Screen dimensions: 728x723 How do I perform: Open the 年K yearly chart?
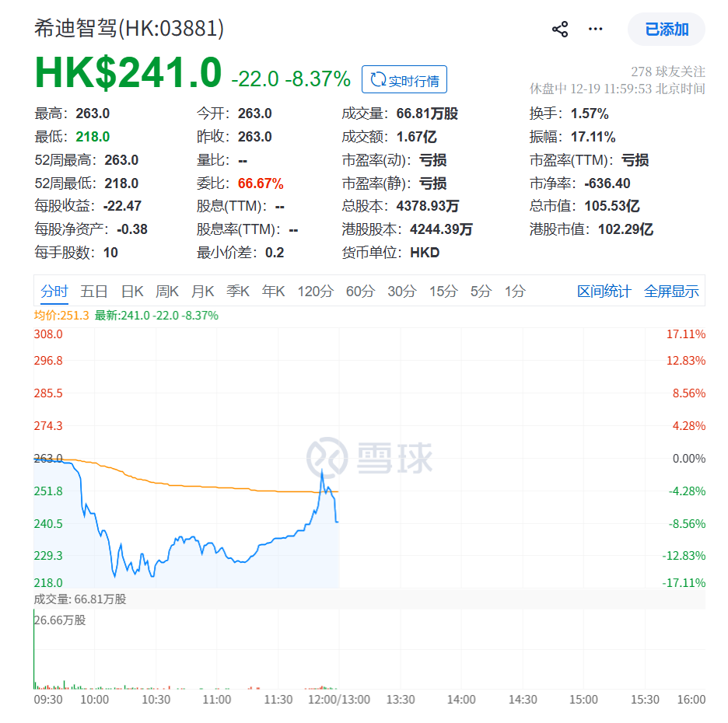pyautogui.click(x=272, y=291)
